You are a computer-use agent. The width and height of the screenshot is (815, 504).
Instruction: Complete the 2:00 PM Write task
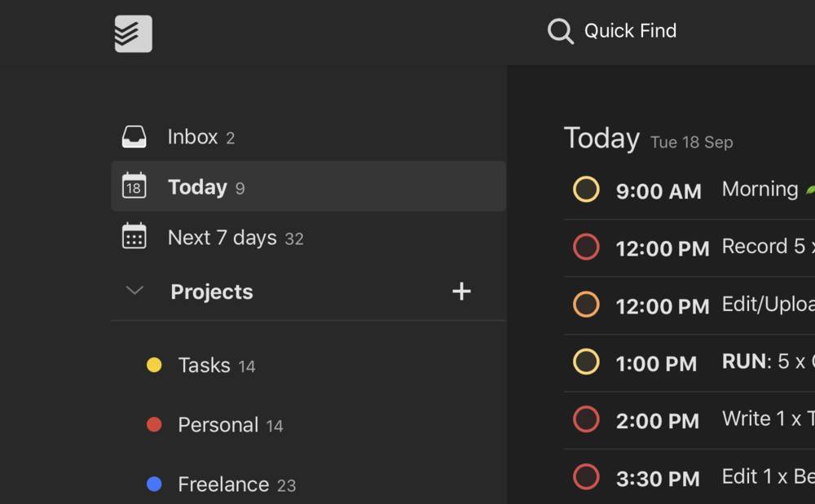click(586, 419)
